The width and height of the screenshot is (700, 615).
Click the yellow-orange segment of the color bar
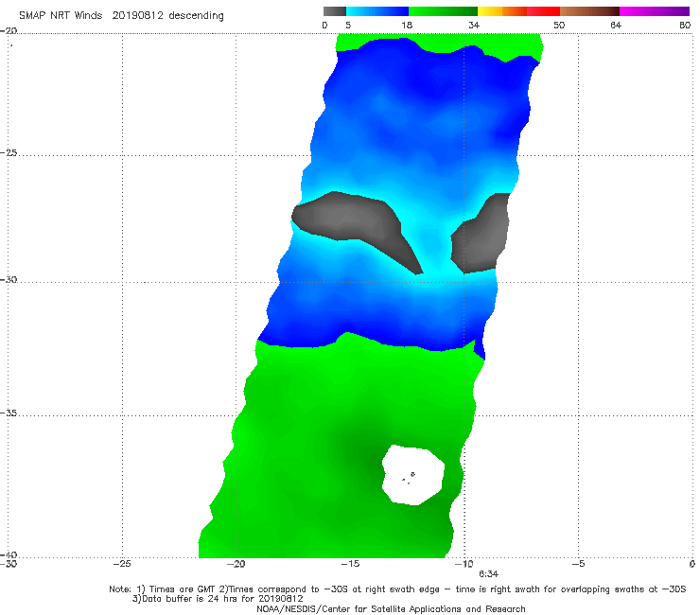(502, 11)
